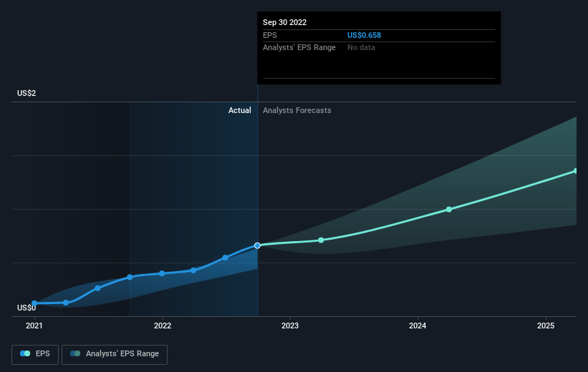Click the 'Actual' section label
This screenshot has height=372, width=588.
239,110
